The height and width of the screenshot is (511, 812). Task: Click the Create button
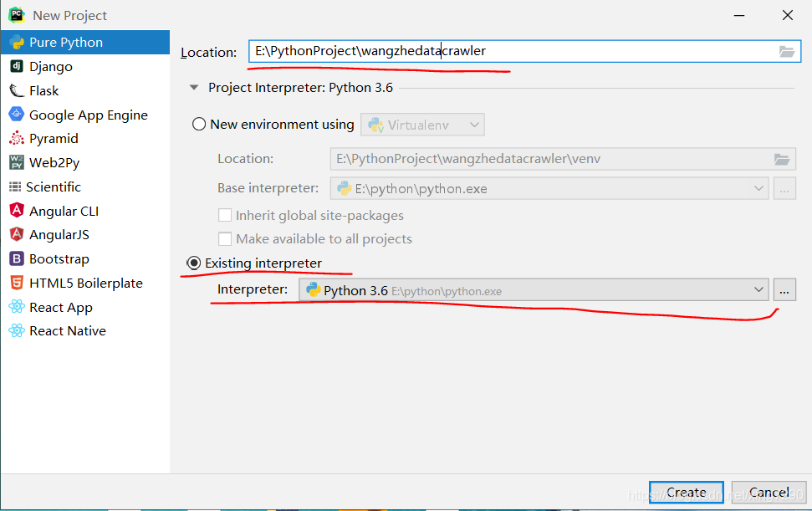point(687,492)
